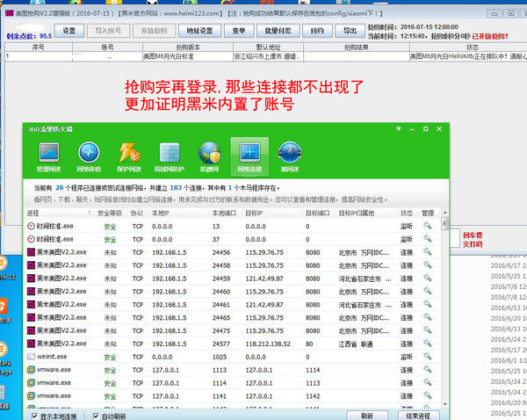Select 江西省 联通 location cell

[356, 344]
